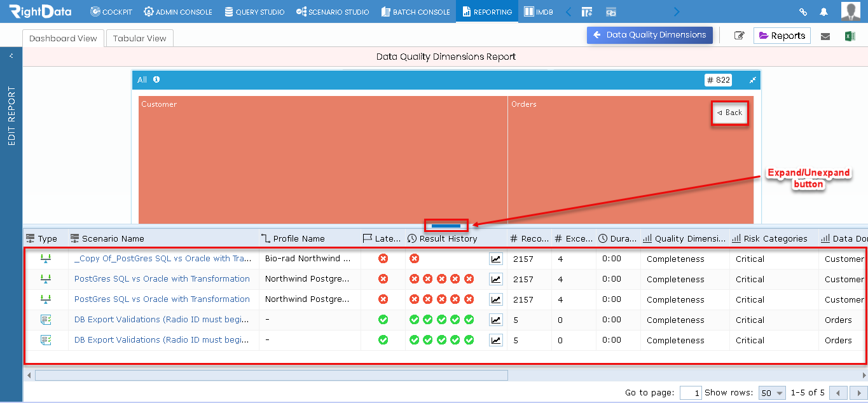Collapse the Edit Report side panel
Viewport: 868px width, 403px height.
(x=10, y=55)
